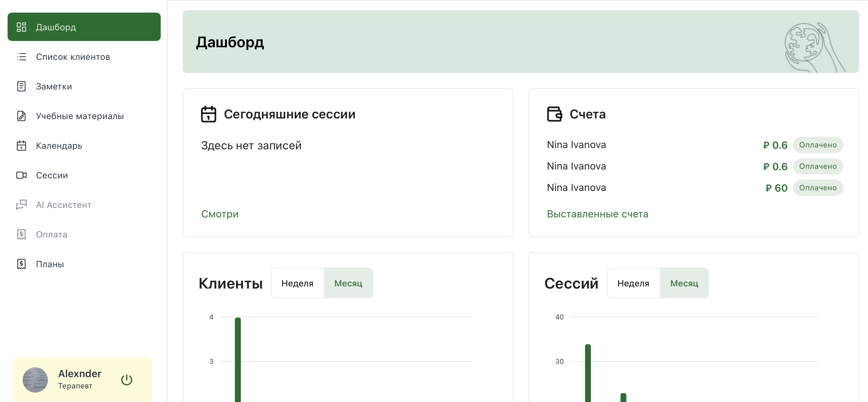Viewport: 868px width, 402px height.
Task: Click the Сессий chart title
Action: click(571, 283)
